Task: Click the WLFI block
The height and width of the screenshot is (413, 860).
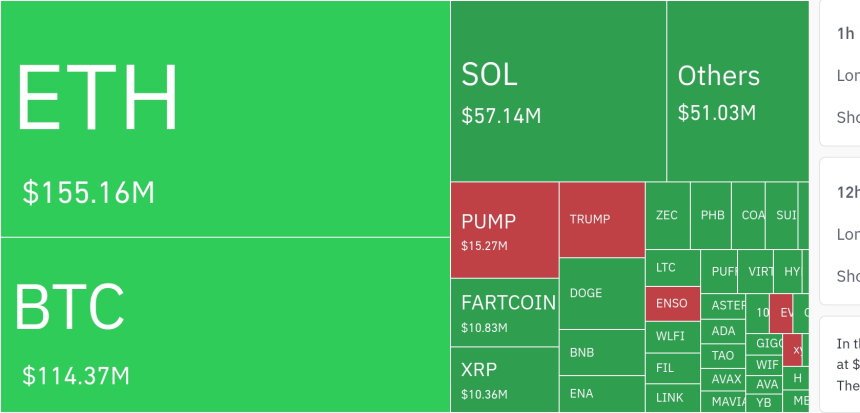Action: 672,336
